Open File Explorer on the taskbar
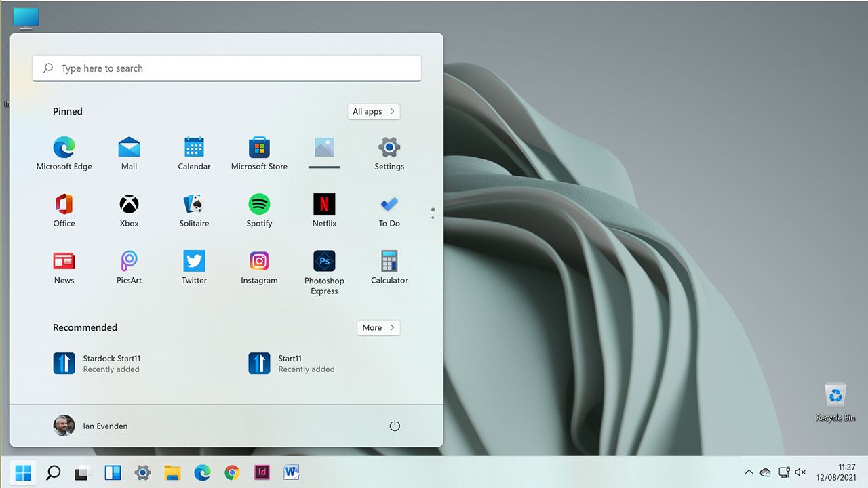The image size is (868, 488). pos(172,472)
